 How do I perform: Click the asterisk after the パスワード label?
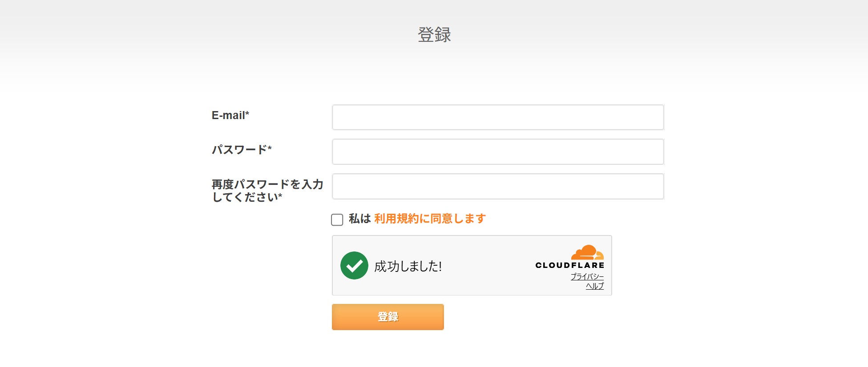pos(270,148)
